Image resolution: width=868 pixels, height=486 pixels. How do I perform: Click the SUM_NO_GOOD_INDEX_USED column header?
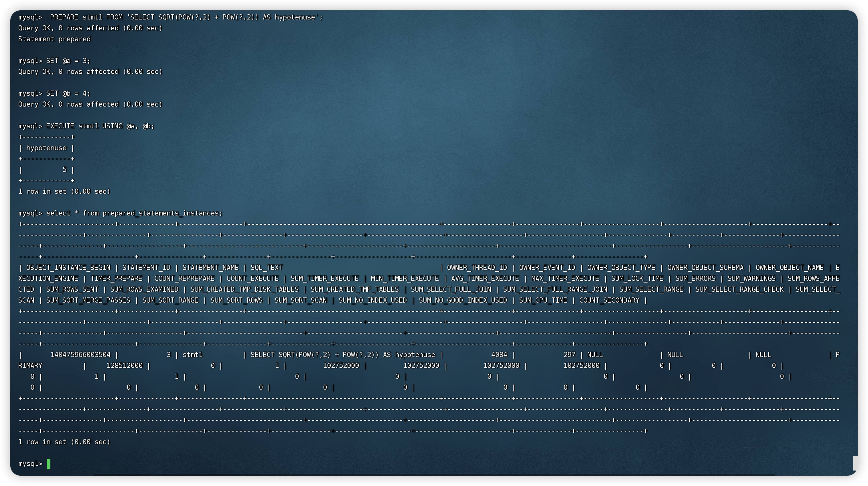(x=463, y=301)
